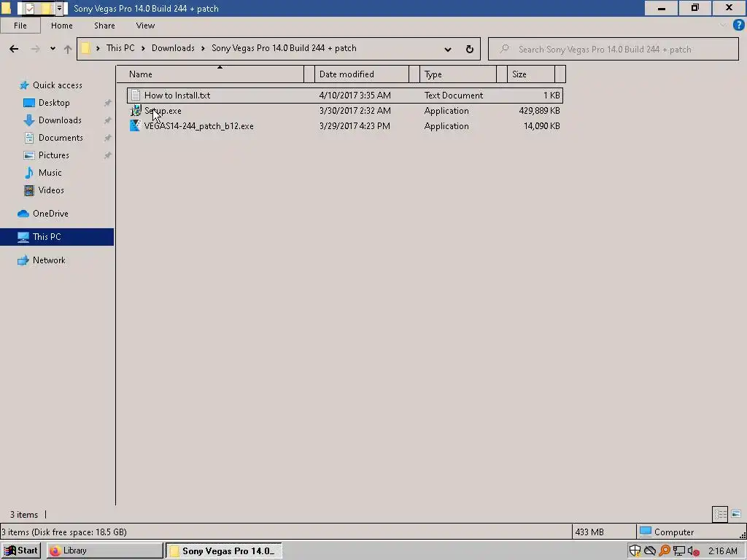The image size is (747, 560).
Task: Switch to Large icons view layout
Action: point(736,514)
